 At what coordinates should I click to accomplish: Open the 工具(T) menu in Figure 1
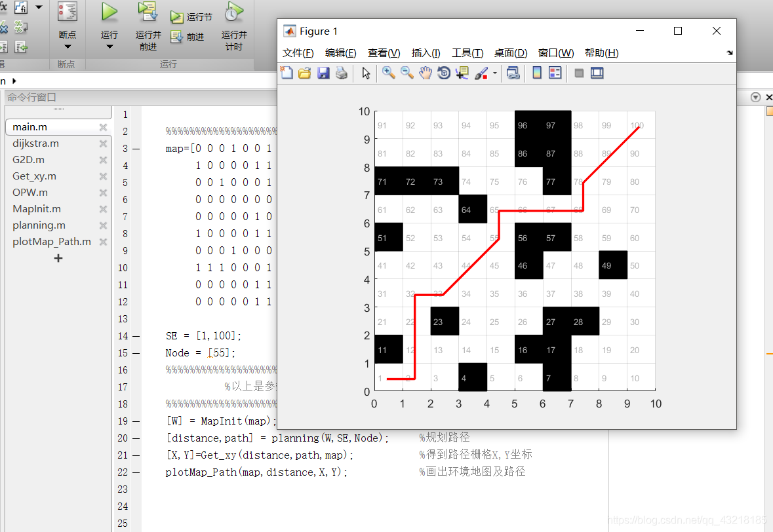coord(468,52)
